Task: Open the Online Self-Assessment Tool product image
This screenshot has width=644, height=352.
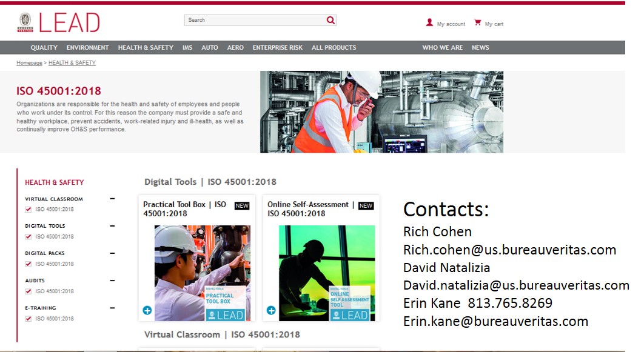Action: 327,273
